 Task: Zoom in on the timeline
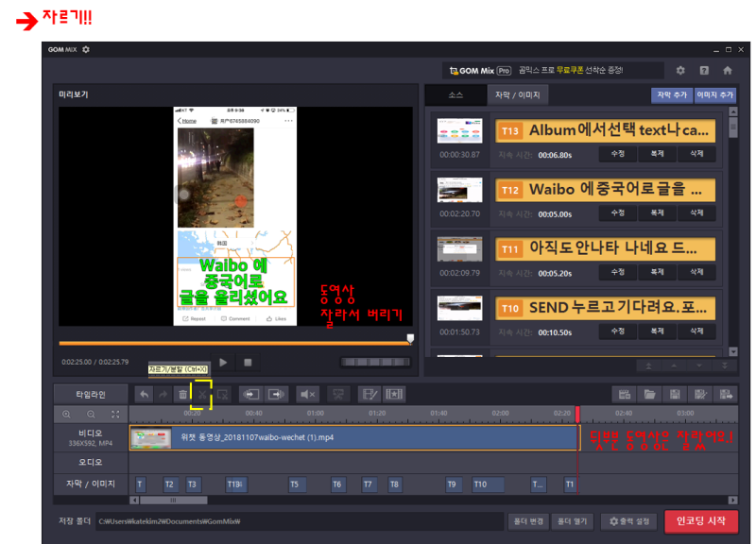coord(66,415)
